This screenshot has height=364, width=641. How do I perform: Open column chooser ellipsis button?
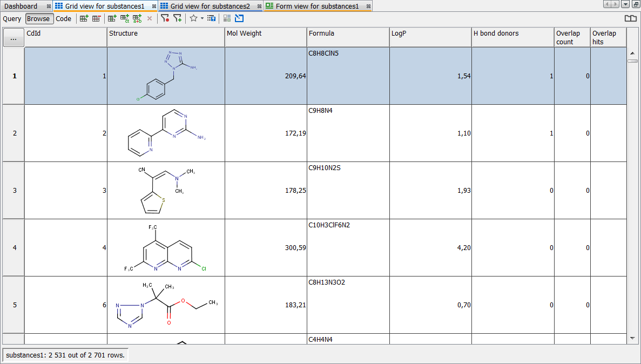pos(14,38)
